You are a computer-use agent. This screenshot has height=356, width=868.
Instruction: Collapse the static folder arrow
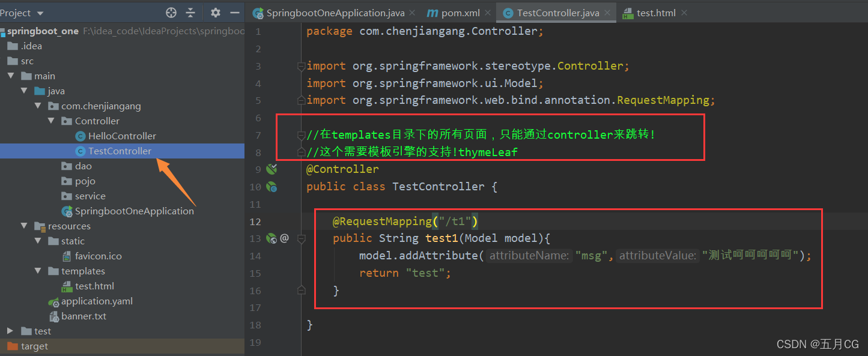point(38,241)
